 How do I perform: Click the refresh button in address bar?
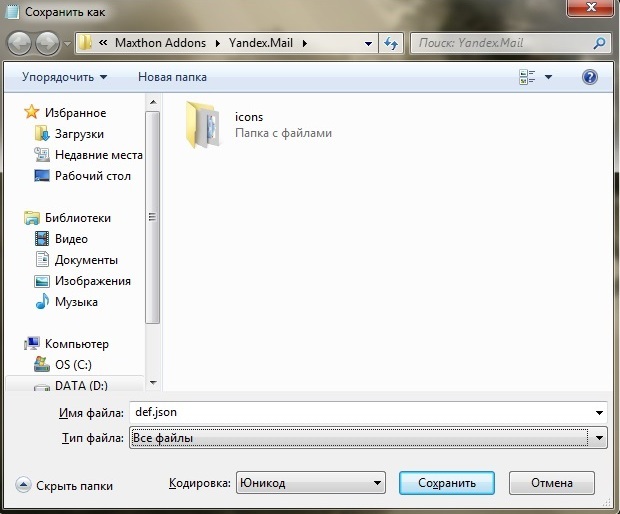coord(391,43)
